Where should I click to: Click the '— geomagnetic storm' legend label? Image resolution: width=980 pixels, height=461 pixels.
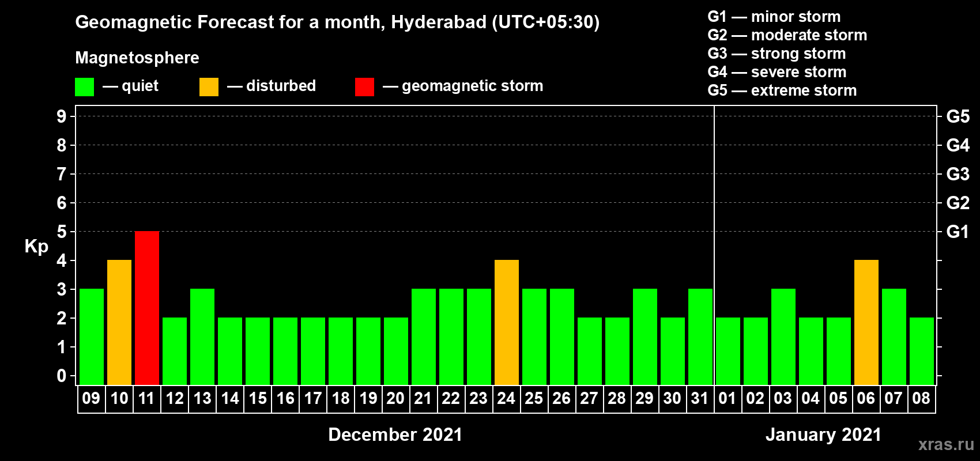463,86
